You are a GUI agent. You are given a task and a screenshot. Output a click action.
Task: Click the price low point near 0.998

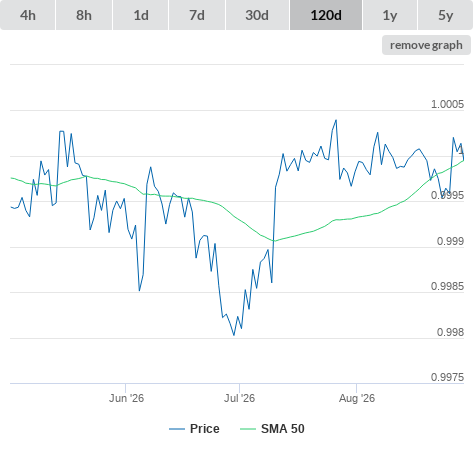coord(234,335)
